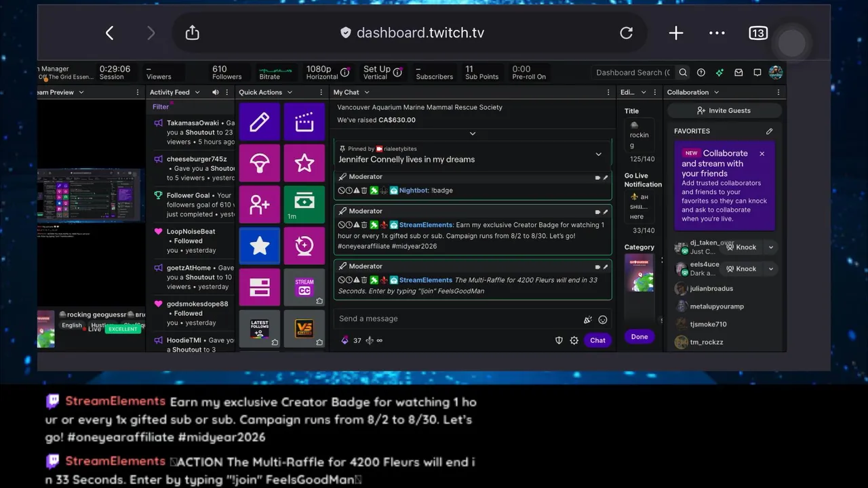Dismiss the Collaborate and stream promo card
Image resolution: width=868 pixels, height=488 pixels.
point(762,154)
